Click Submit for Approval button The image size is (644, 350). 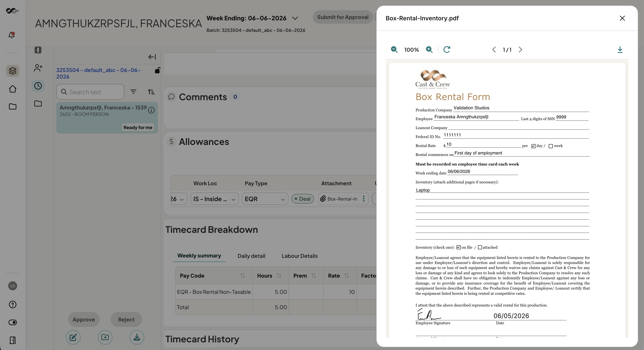pyautogui.click(x=343, y=17)
